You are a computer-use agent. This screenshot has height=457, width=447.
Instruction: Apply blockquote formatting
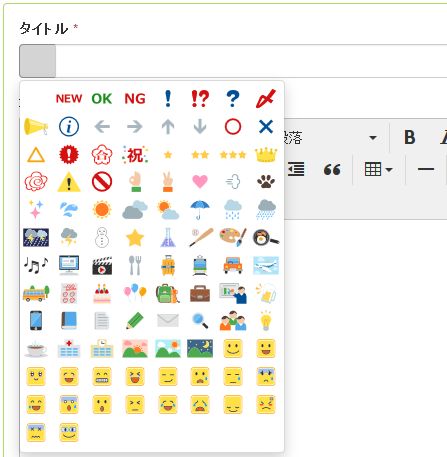pos(332,170)
